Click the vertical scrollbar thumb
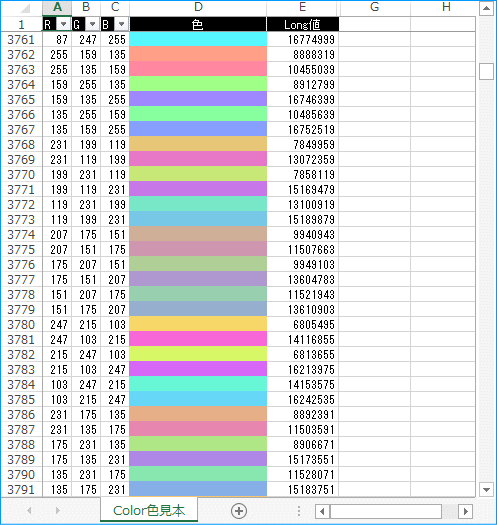This screenshot has width=497, height=525. (486, 71)
